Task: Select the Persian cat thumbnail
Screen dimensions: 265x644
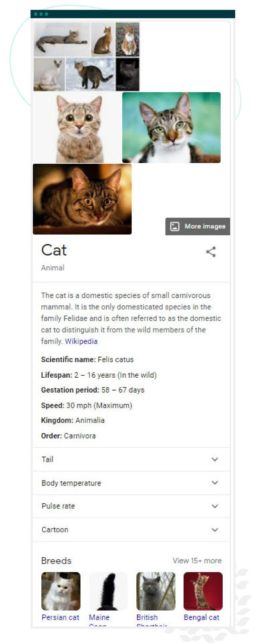Action: pos(61,591)
